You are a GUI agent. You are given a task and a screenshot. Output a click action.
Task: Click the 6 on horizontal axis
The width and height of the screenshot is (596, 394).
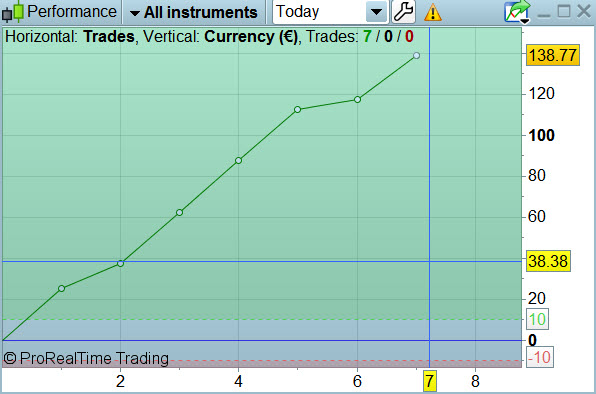[357, 381]
